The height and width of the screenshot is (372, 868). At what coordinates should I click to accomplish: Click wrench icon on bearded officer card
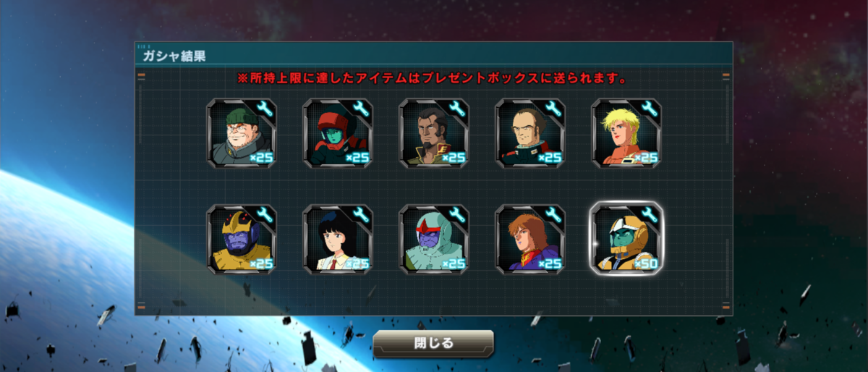pyautogui.click(x=456, y=109)
